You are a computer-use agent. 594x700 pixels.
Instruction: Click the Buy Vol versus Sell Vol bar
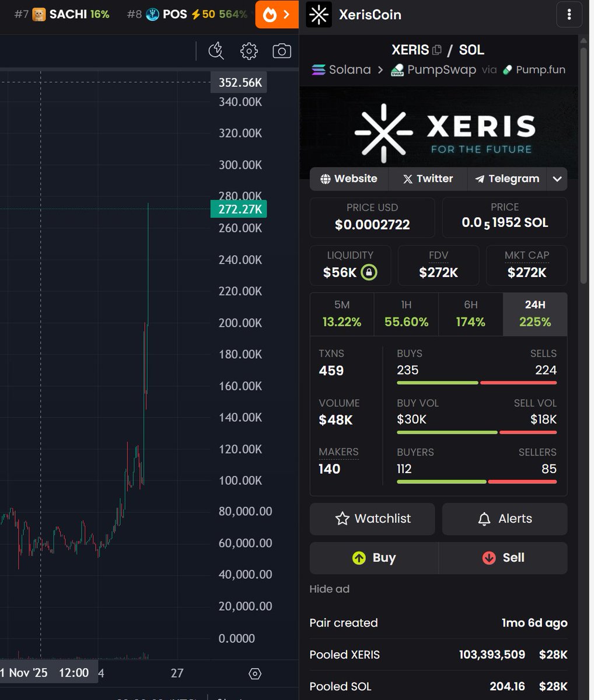[x=477, y=432]
